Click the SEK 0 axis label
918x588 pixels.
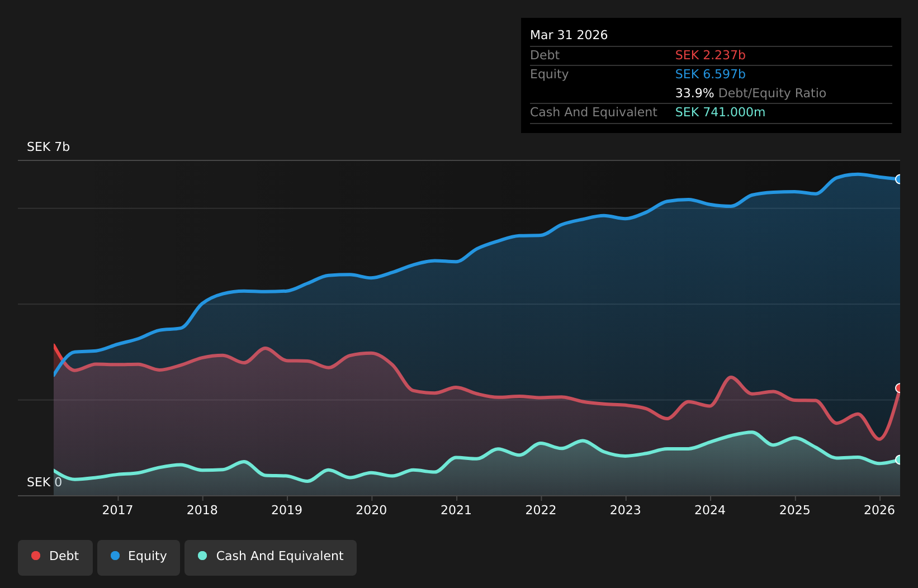coord(44,482)
